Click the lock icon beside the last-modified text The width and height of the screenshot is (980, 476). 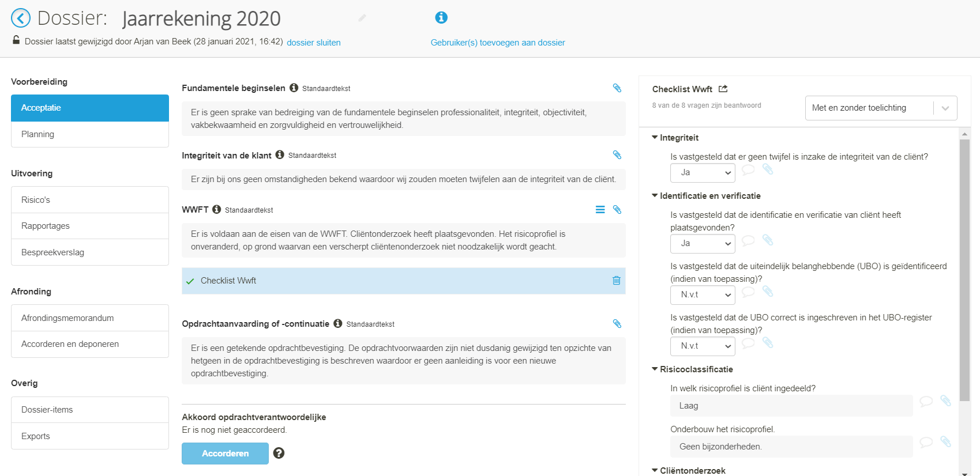(16, 40)
